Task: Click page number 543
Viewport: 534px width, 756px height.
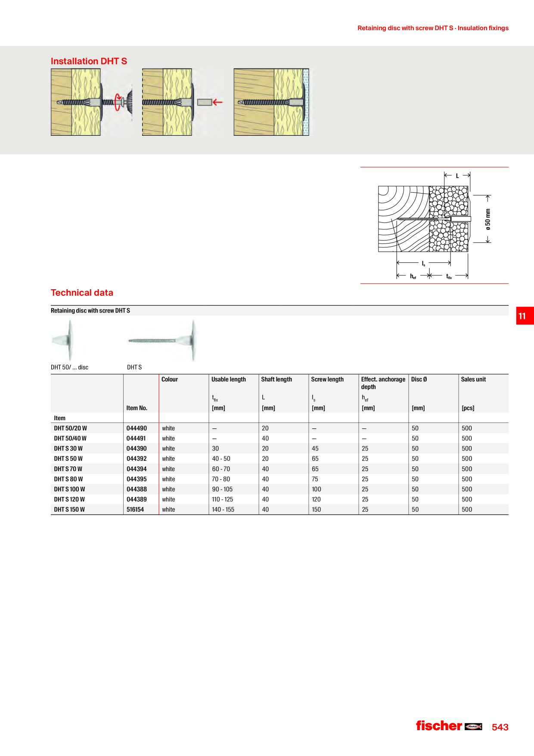Action: click(x=500, y=727)
